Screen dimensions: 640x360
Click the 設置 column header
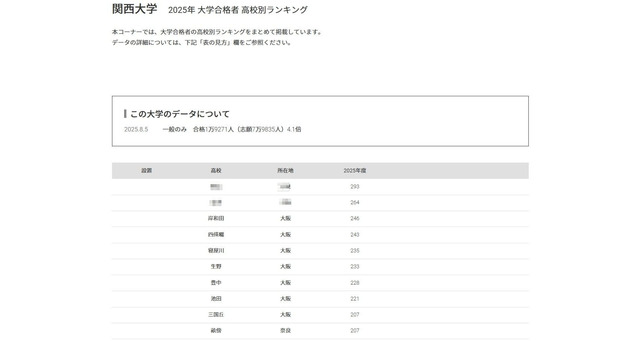click(x=147, y=171)
